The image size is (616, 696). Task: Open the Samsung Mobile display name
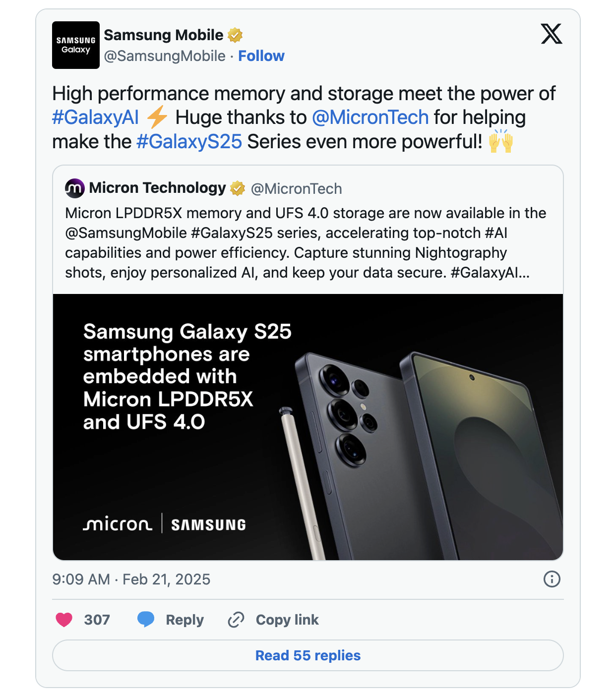163,35
